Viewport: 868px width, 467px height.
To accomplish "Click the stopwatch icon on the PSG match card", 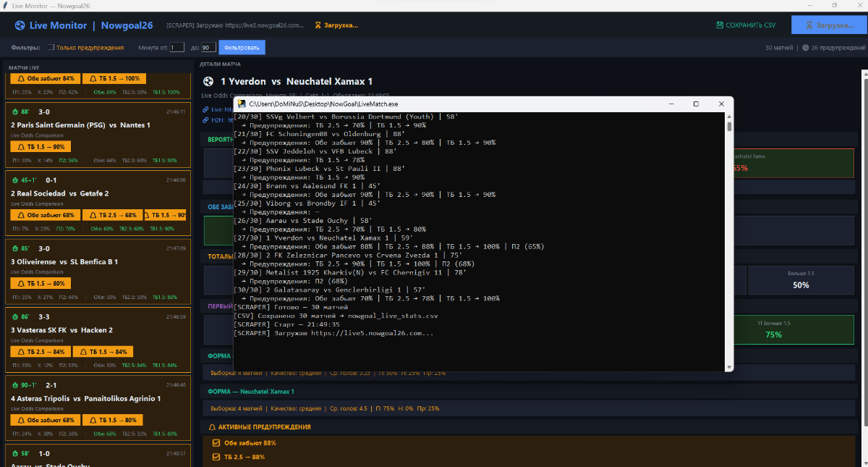I will point(14,112).
